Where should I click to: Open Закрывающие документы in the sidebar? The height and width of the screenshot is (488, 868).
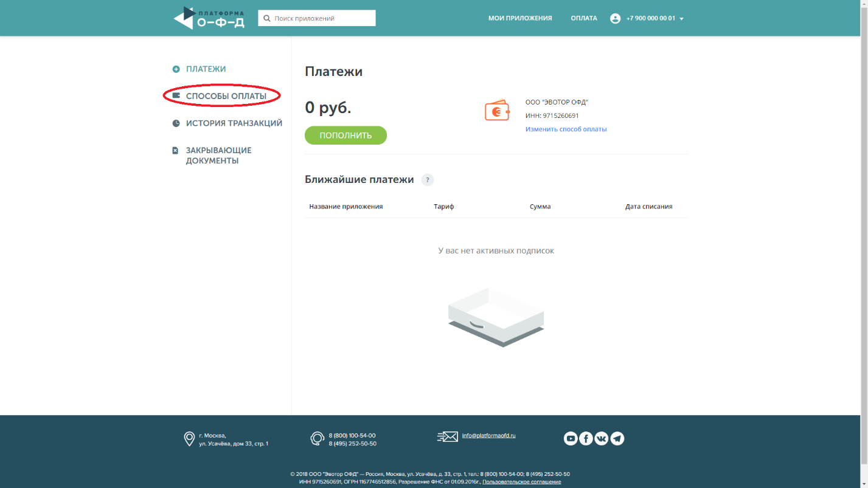tap(219, 156)
